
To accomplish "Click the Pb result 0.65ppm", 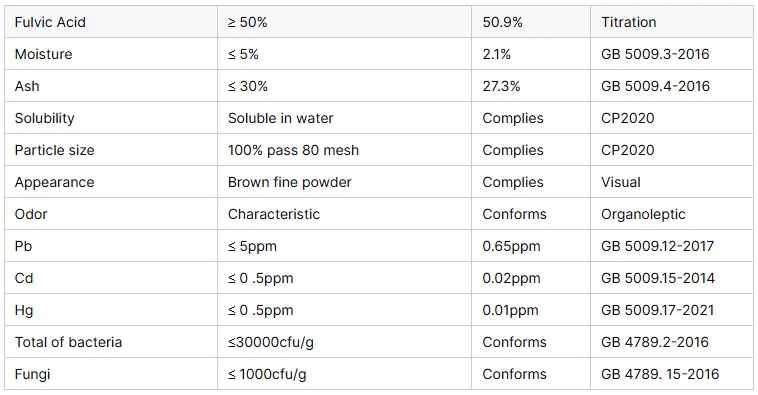I will (x=511, y=246).
